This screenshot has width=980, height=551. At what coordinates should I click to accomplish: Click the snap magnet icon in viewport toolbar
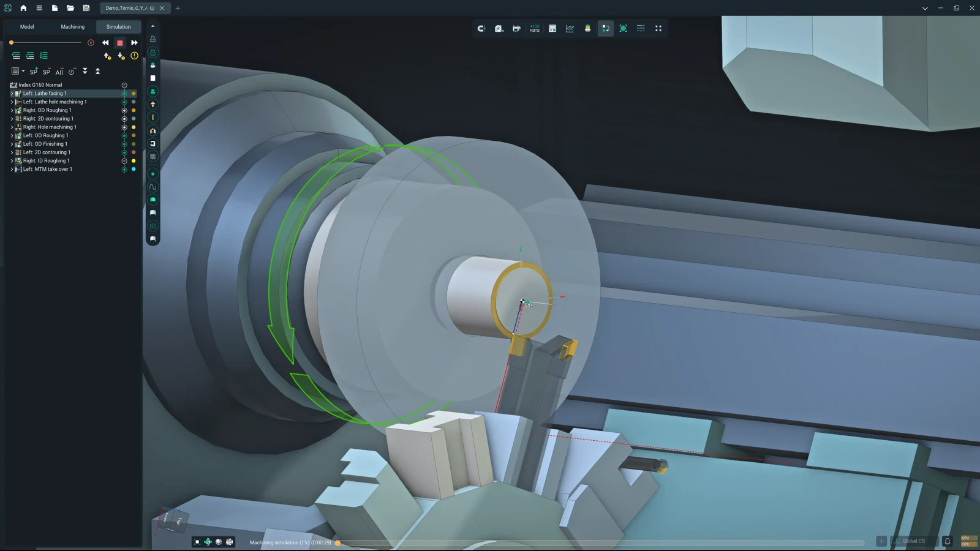481,28
